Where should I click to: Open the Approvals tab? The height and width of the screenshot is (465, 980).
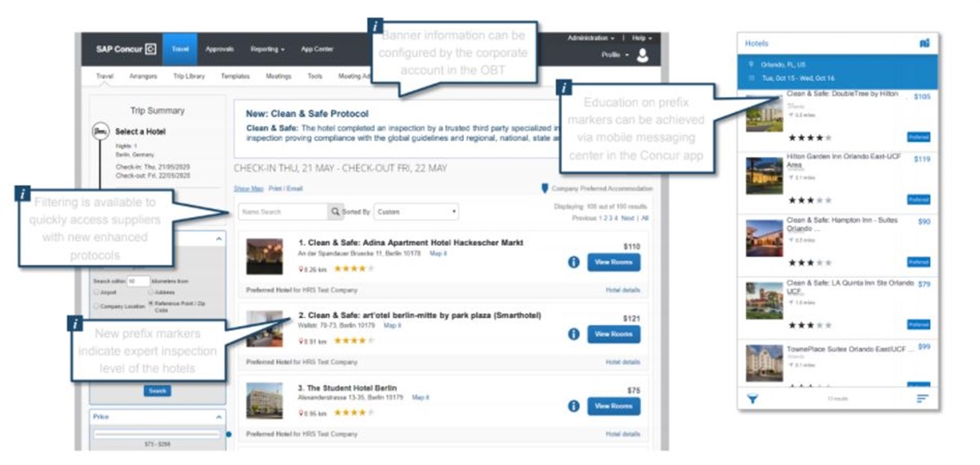219,49
